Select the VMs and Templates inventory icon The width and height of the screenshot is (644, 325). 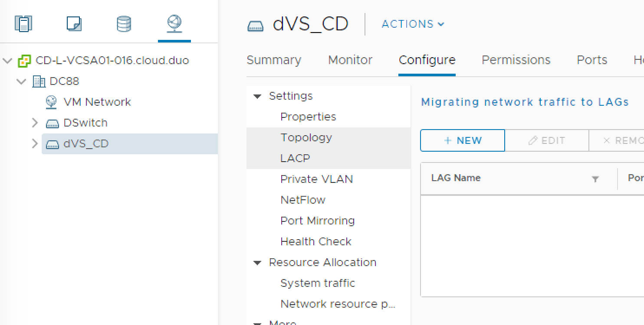74,24
